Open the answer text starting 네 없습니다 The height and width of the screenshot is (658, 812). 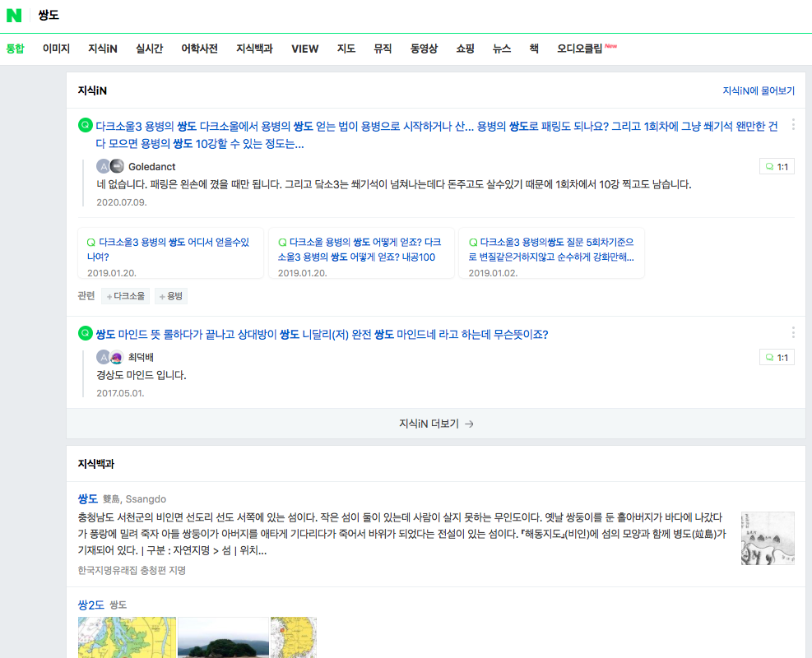[393, 184]
